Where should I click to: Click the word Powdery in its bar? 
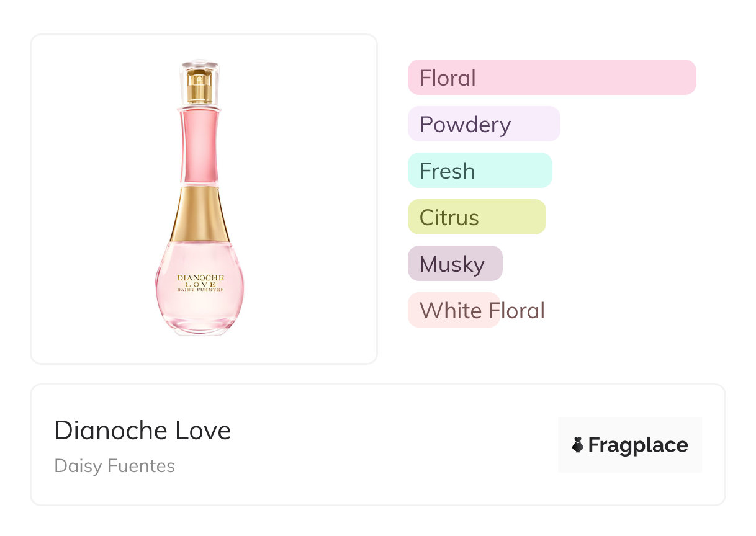465,125
